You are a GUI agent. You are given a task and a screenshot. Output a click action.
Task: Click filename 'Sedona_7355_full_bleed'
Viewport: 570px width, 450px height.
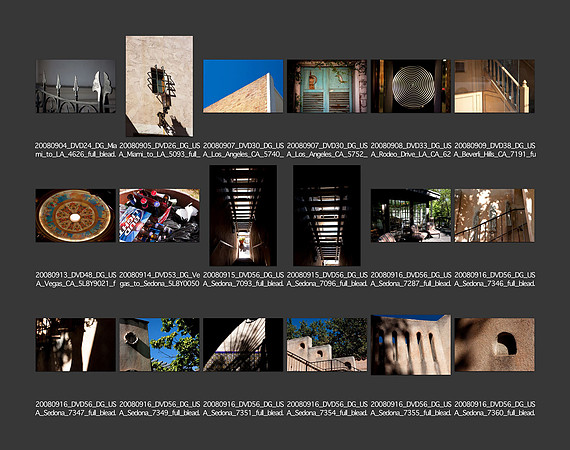[x=411, y=409]
